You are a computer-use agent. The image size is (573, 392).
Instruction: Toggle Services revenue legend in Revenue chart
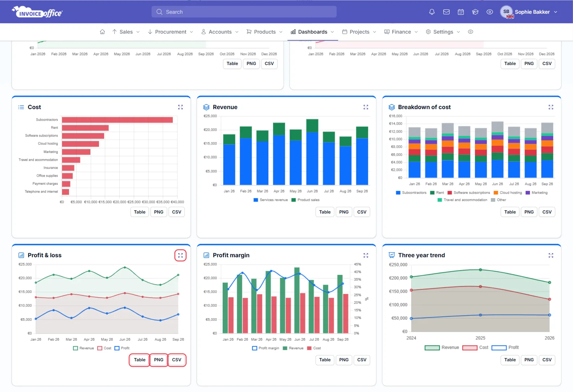point(271,200)
